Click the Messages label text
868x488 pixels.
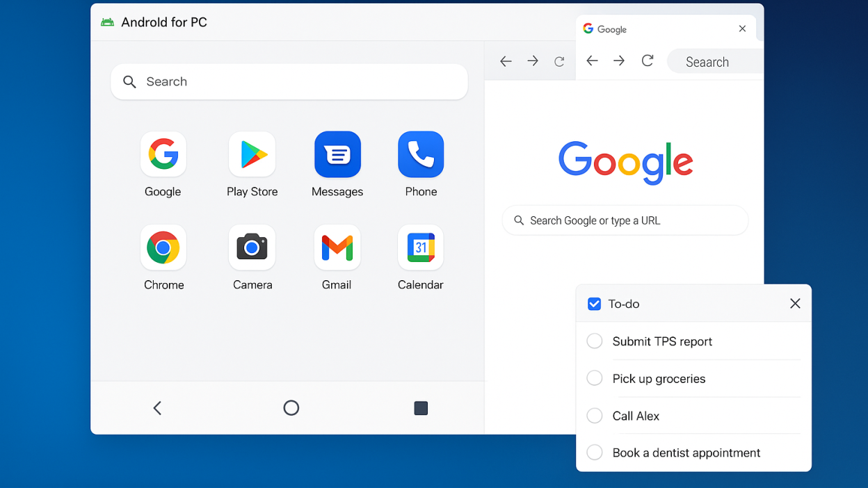[x=337, y=192]
